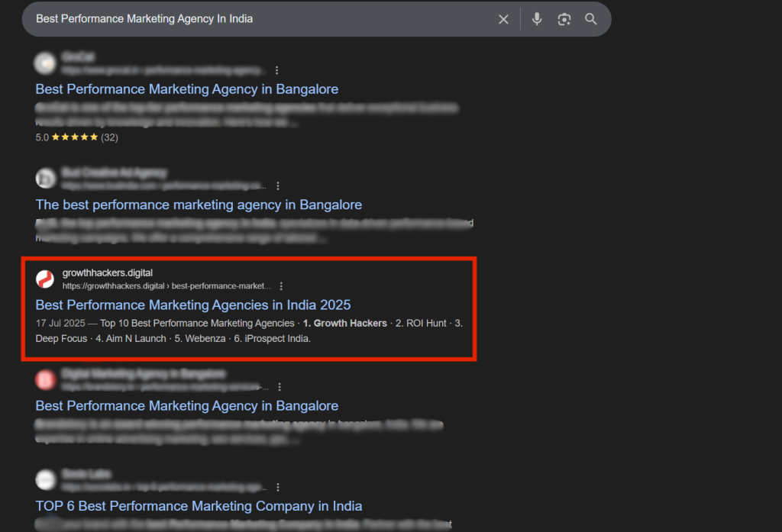Image resolution: width=782 pixels, height=532 pixels.
Task: Open Google Lens image search icon
Action: 564,19
